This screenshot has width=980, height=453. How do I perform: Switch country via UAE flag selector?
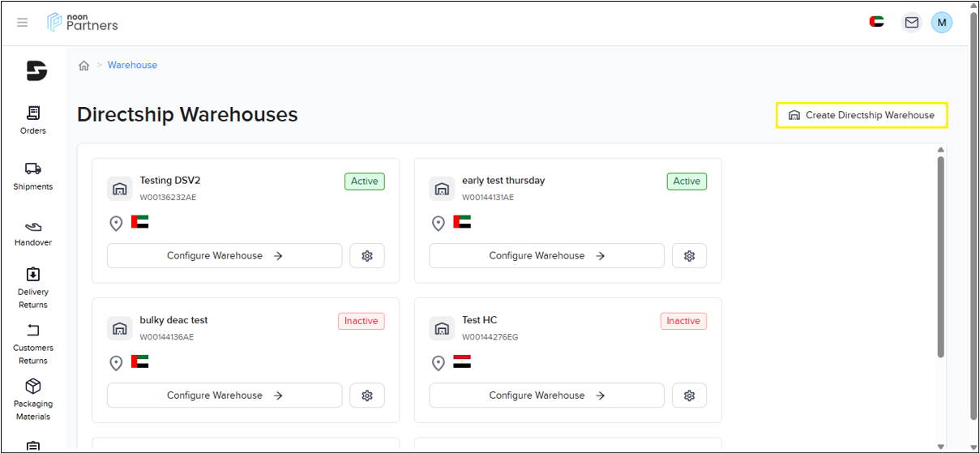pos(876,22)
